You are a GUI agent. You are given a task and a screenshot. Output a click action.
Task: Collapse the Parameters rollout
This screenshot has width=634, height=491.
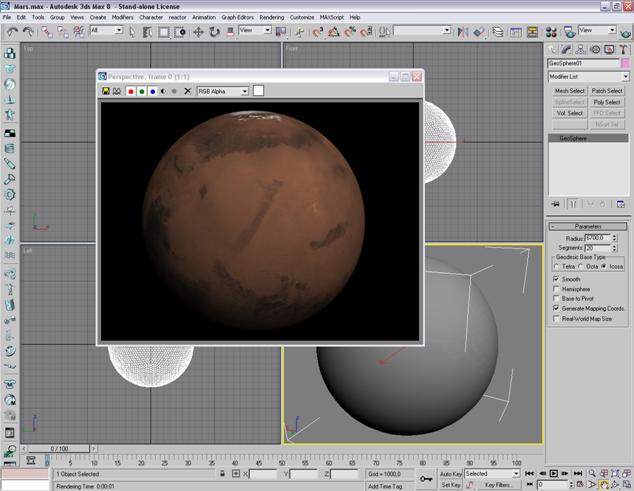point(588,226)
